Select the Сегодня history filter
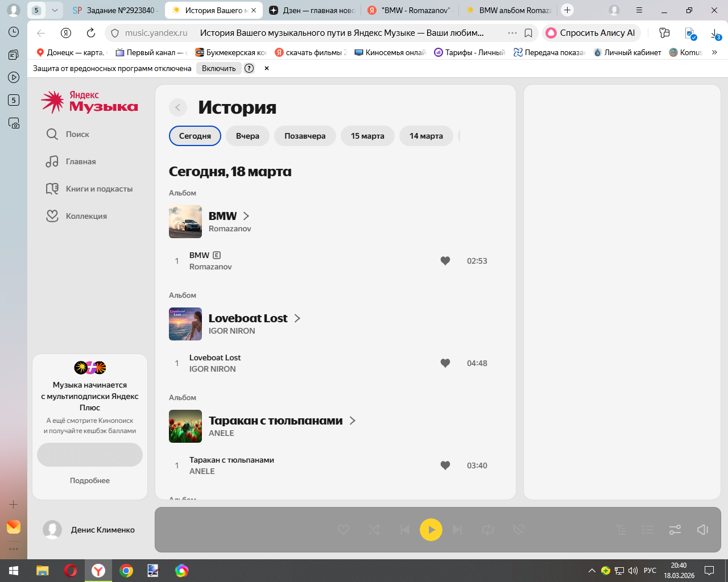Viewport: 728px width, 582px height. coord(195,136)
